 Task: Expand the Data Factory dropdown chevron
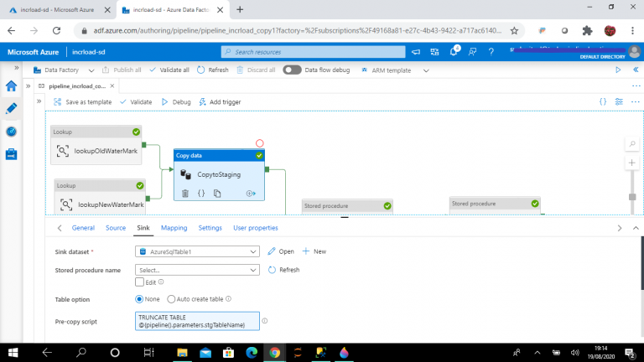tap(91, 70)
